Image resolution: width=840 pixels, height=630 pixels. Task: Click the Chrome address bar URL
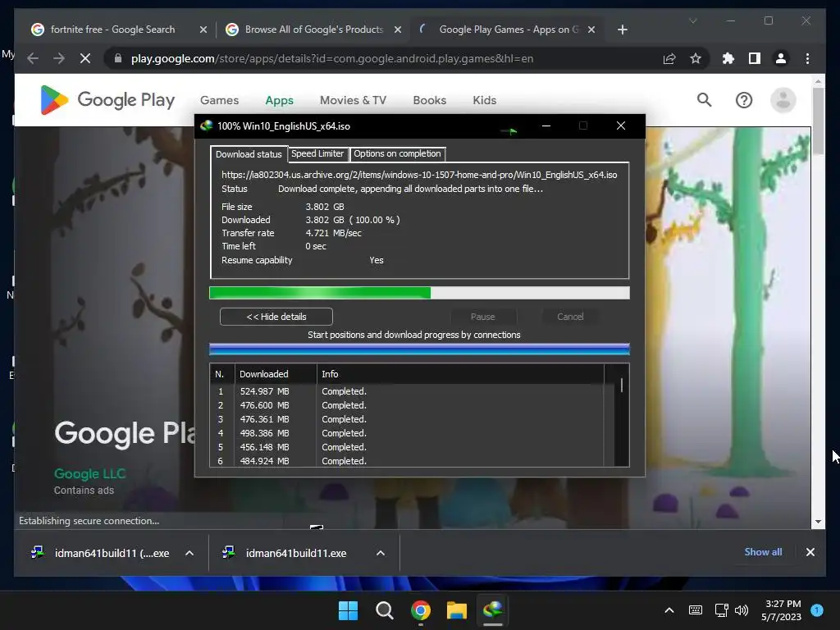tap(332, 58)
